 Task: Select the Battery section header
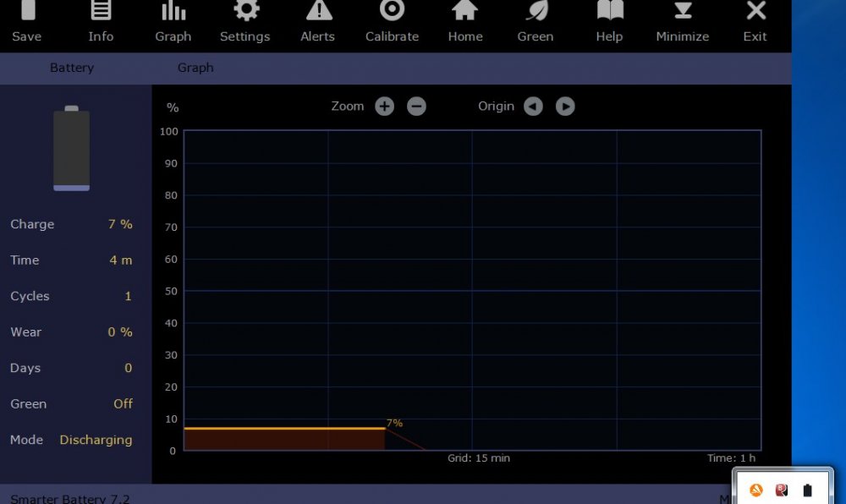point(72,68)
